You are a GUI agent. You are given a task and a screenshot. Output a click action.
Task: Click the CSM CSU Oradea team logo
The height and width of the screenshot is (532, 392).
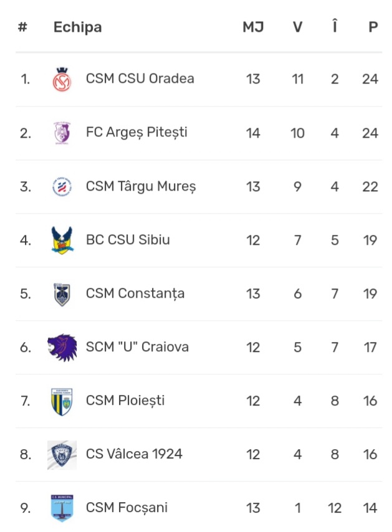pyautogui.click(x=62, y=79)
